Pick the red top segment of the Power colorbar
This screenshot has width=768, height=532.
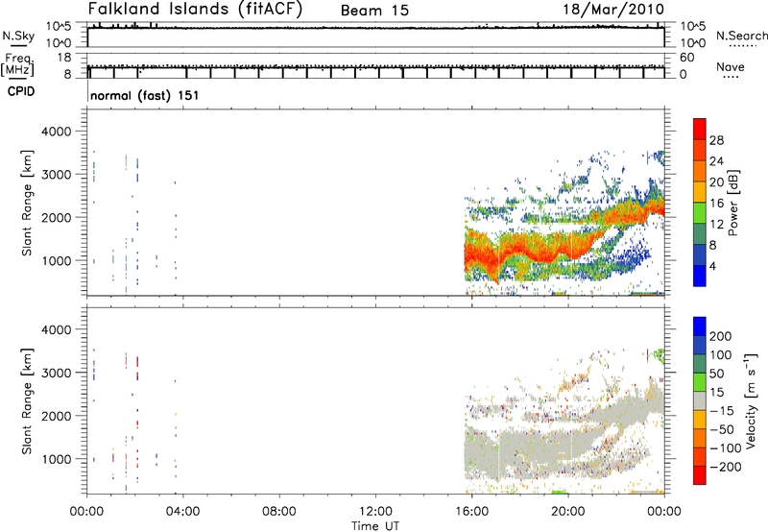[x=700, y=129]
